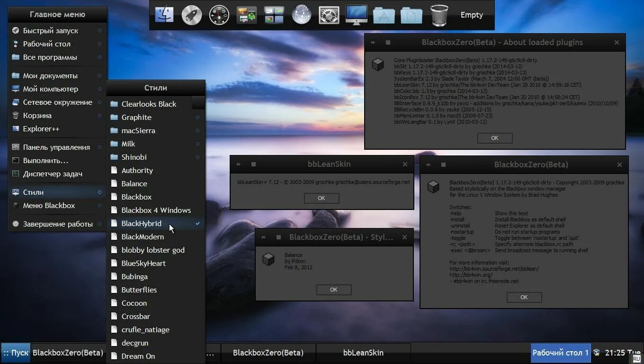Click the tray icon left of the clock
This screenshot has height=364, width=644.
tap(597, 352)
